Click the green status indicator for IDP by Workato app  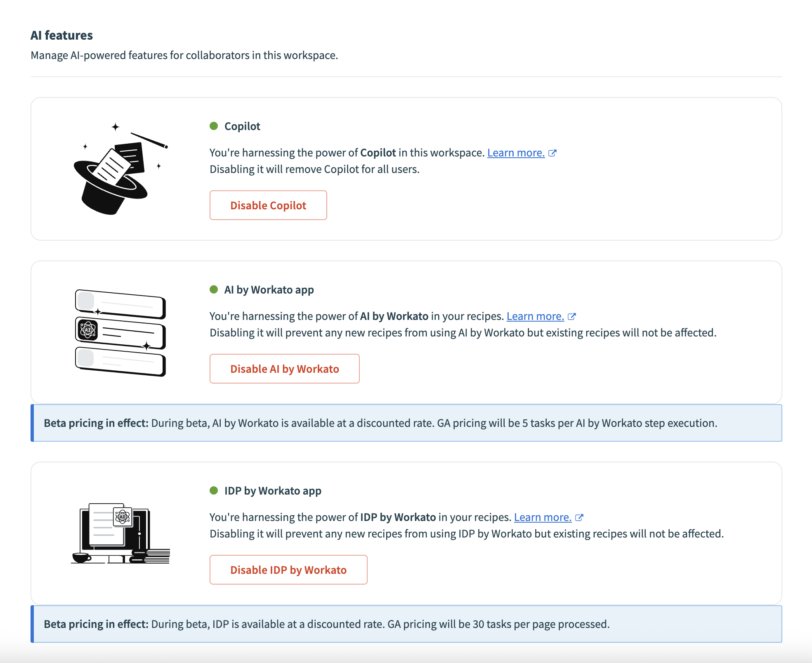click(x=213, y=491)
